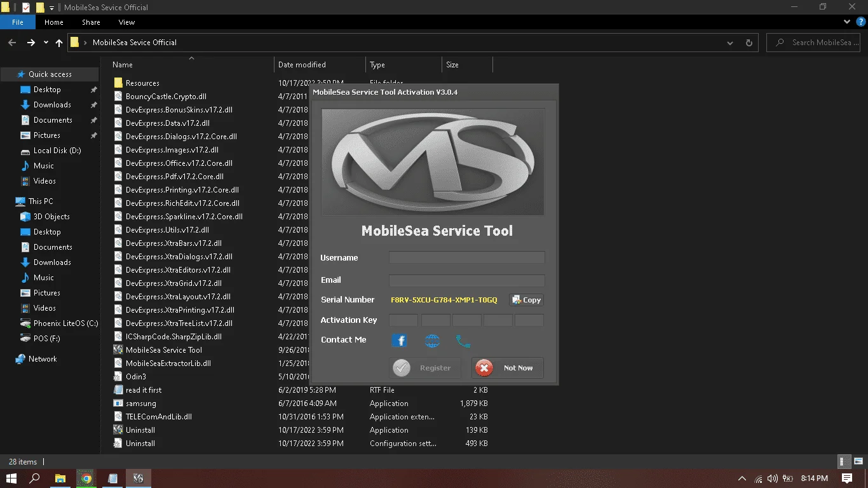
Task: Switch to the View ribbon tab
Action: 126,22
